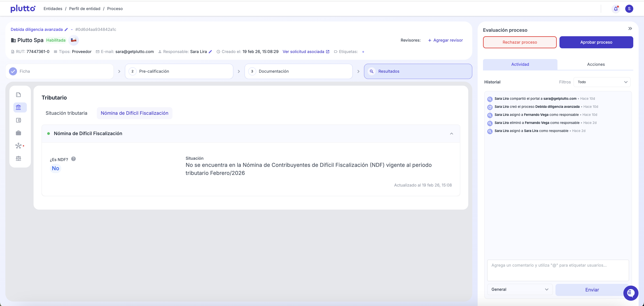Open the briefcase icon in left sidebar
The width and height of the screenshot is (644, 306).
19,133
